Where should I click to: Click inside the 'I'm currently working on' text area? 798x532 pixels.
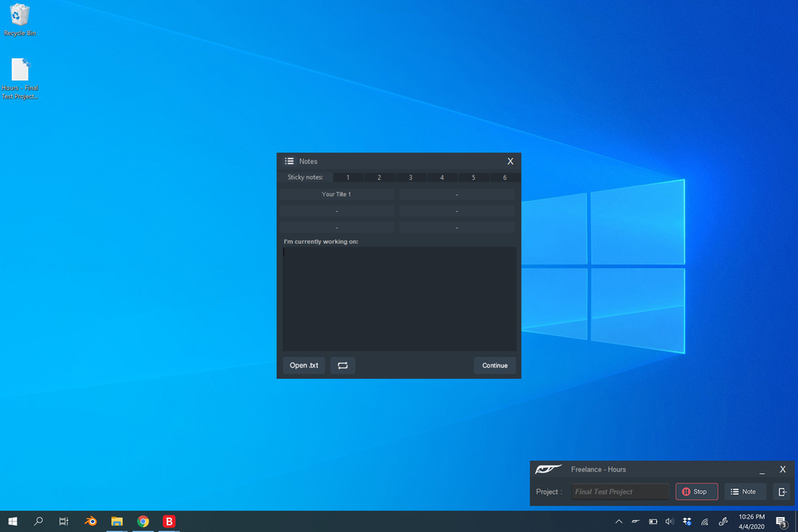pos(399,299)
